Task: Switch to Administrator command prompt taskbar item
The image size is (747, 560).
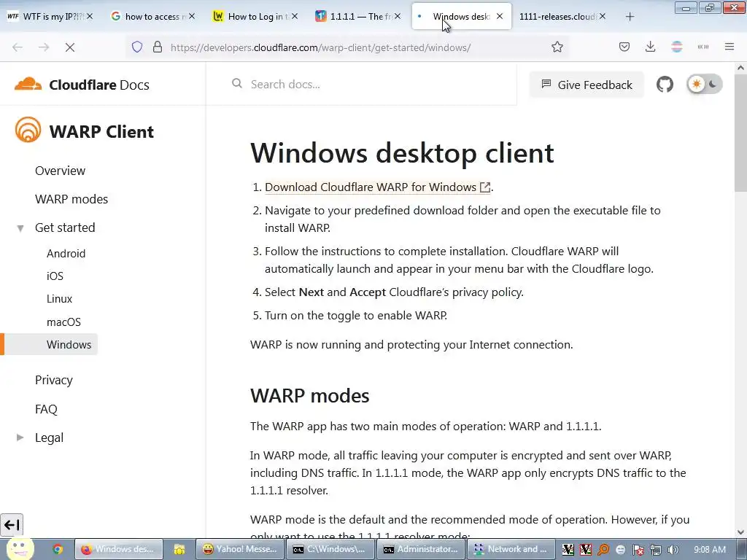Action: 421,549
